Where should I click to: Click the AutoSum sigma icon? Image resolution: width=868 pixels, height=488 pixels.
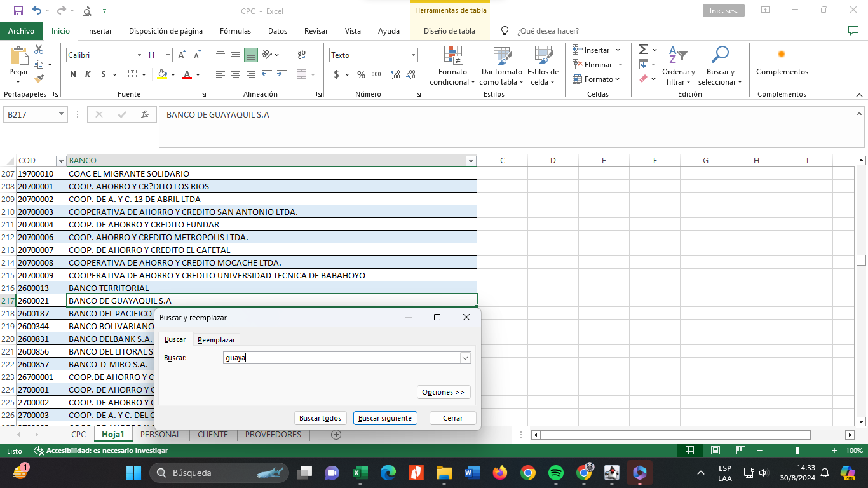(x=643, y=50)
